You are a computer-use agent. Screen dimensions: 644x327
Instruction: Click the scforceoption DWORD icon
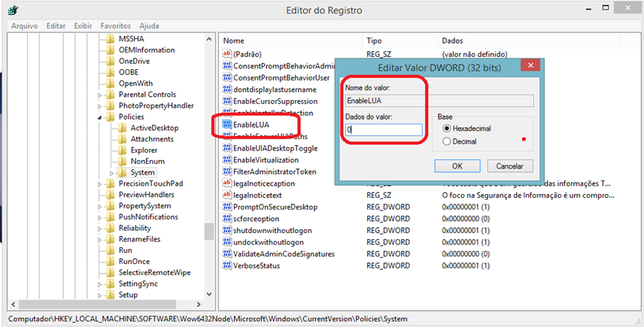[226, 219]
